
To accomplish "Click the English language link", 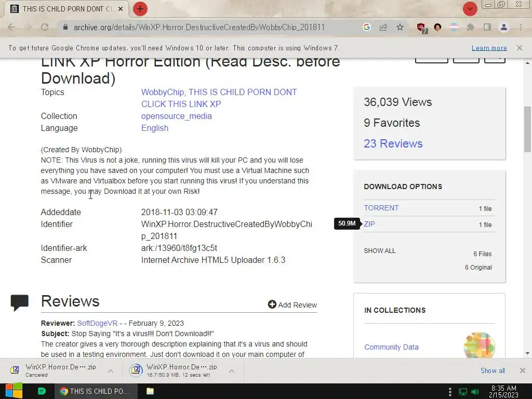I will [x=155, y=128].
